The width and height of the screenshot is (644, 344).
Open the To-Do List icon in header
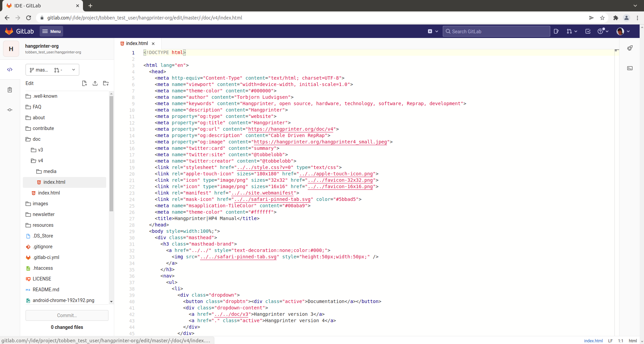[588, 31]
